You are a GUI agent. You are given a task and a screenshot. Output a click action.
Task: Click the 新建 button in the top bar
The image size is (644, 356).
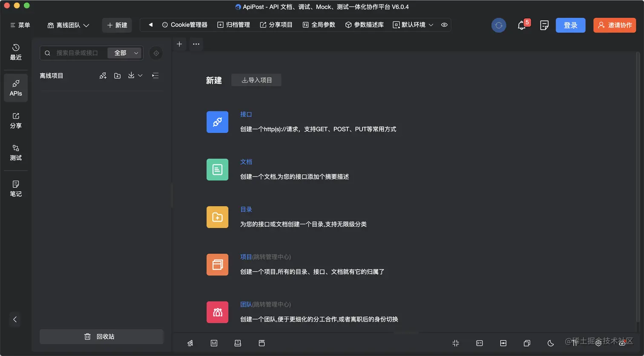click(117, 25)
